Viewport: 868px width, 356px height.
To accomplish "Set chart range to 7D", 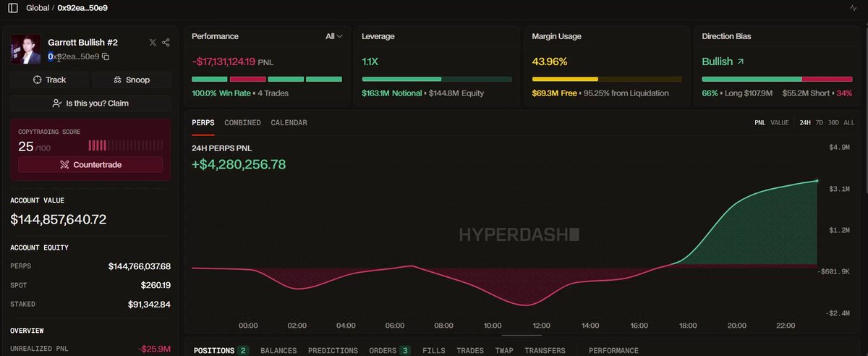I will tap(820, 123).
